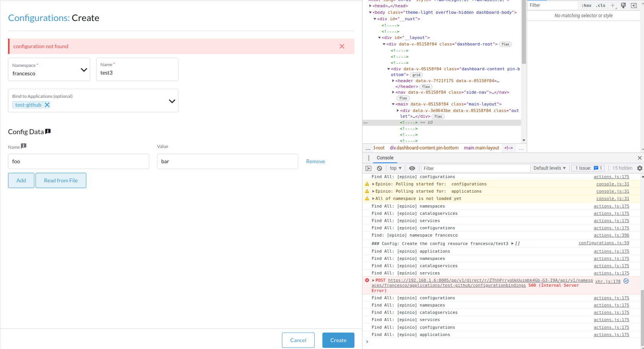The image size is (644, 349).
Task: Open the Issues counter in the console toolbar
Action: 588,168
